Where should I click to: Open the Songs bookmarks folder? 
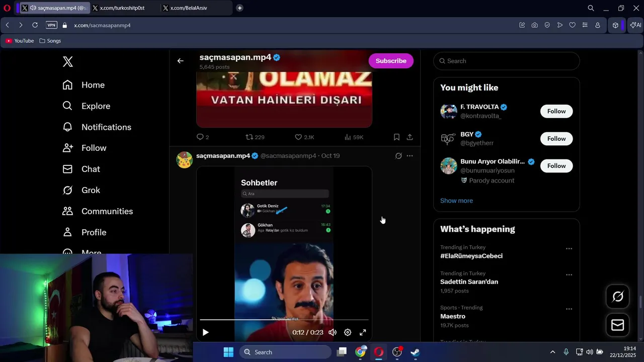[50, 41]
